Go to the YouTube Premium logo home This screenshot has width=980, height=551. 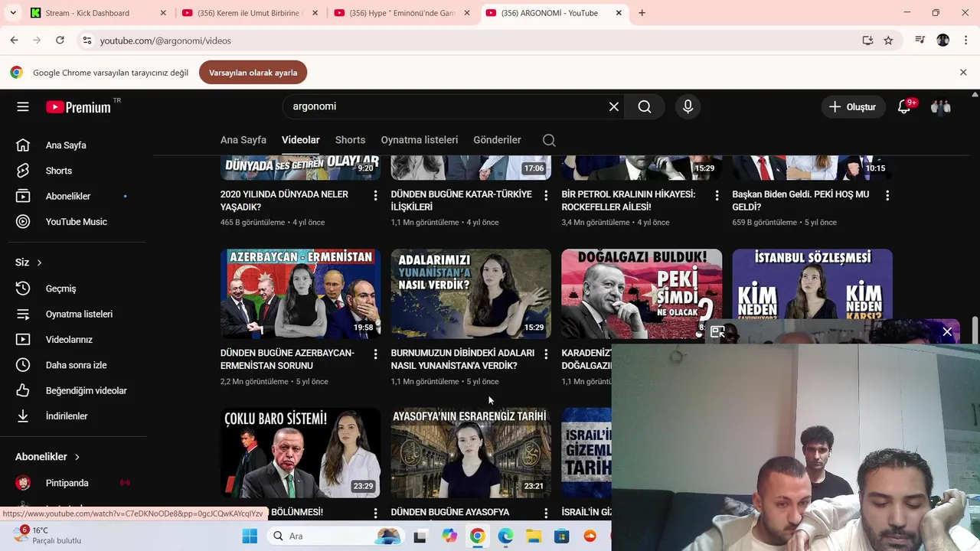point(78,107)
